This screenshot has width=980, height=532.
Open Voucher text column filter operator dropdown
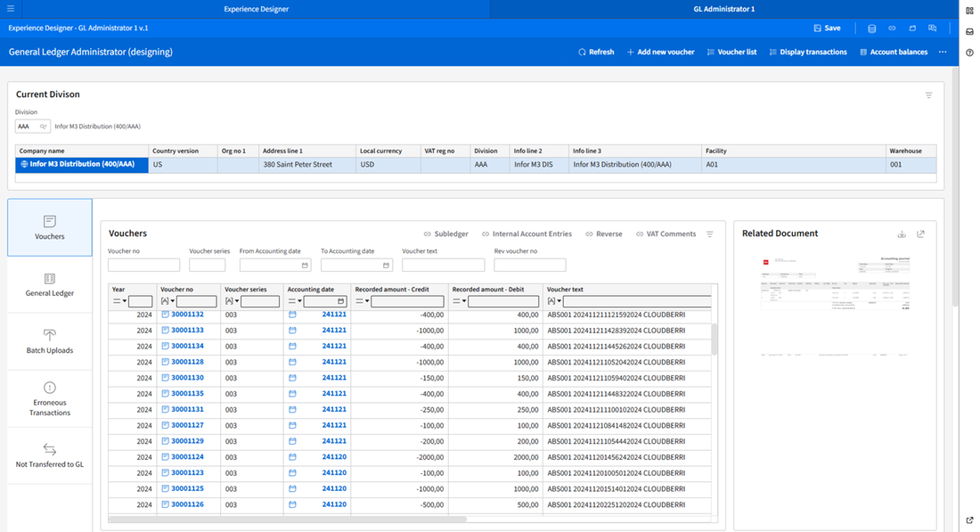click(x=554, y=301)
